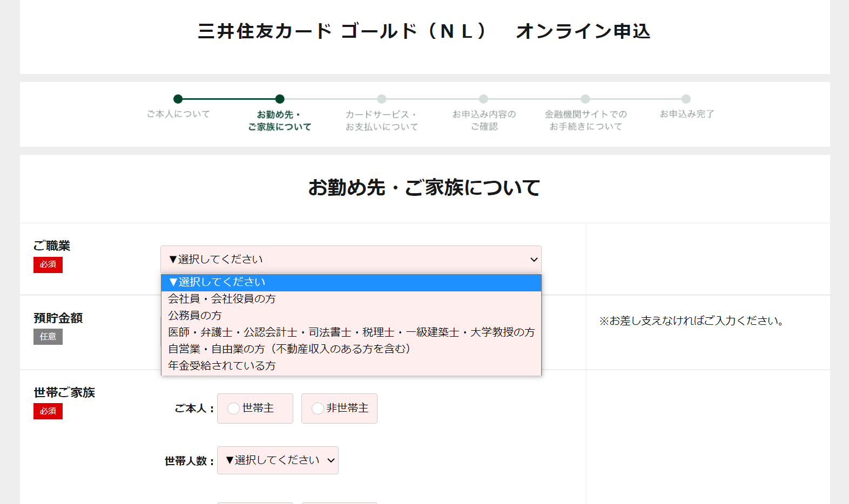The width and height of the screenshot is (849, 504).
Task: Click お勤め先・ご家族について step dot
Action: coord(280,99)
